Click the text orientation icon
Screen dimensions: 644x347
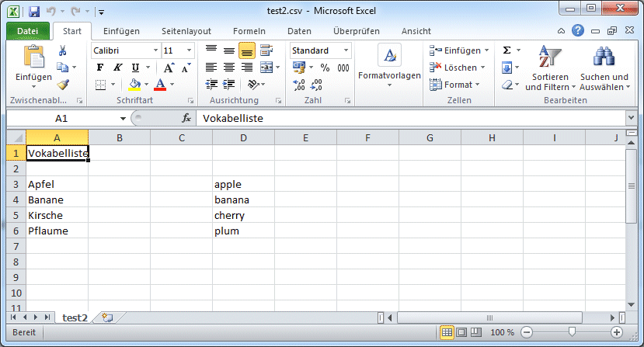(x=253, y=85)
